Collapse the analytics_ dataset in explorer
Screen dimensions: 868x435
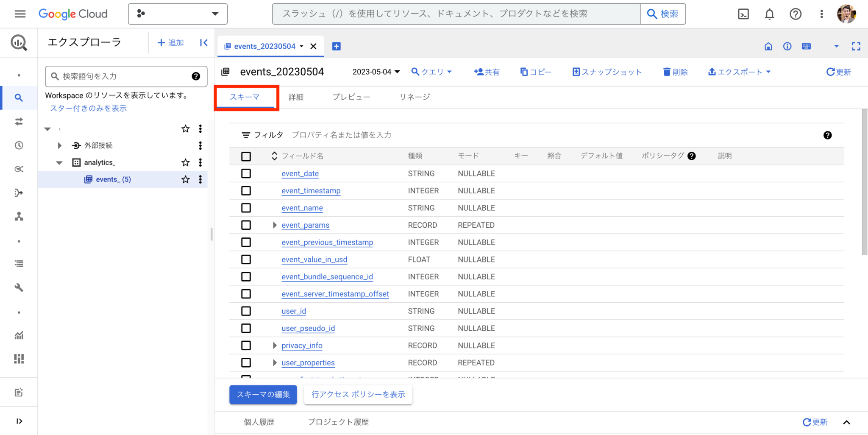click(x=59, y=162)
